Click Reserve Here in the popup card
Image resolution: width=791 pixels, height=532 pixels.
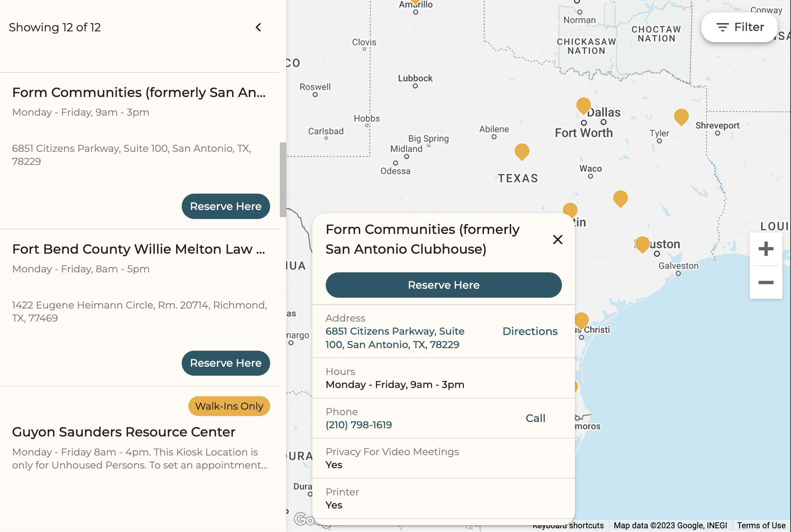pos(444,285)
